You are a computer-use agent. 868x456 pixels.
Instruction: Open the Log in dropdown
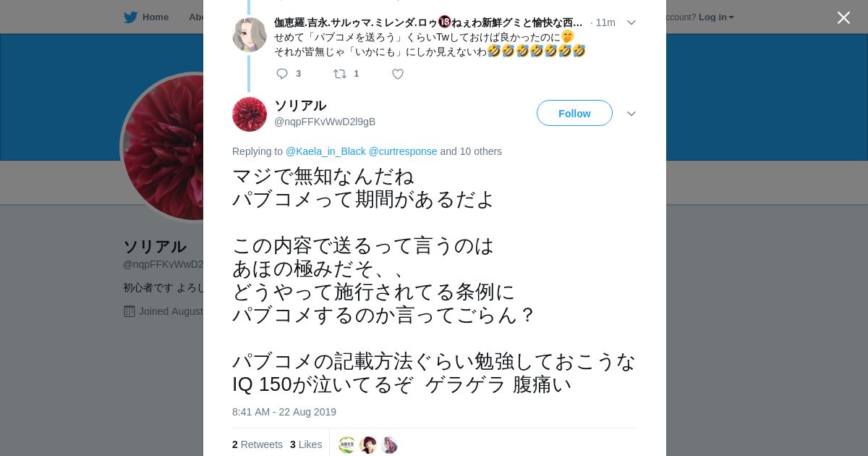(x=716, y=17)
